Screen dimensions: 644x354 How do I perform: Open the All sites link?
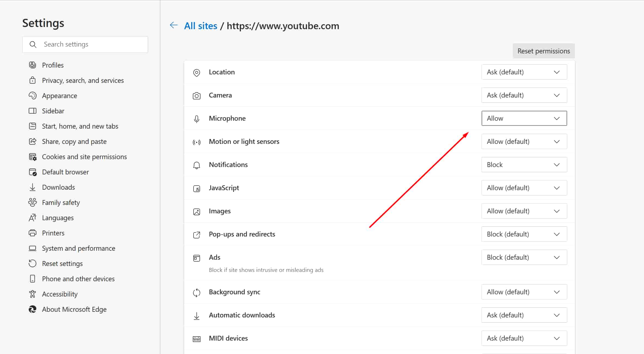(200, 25)
